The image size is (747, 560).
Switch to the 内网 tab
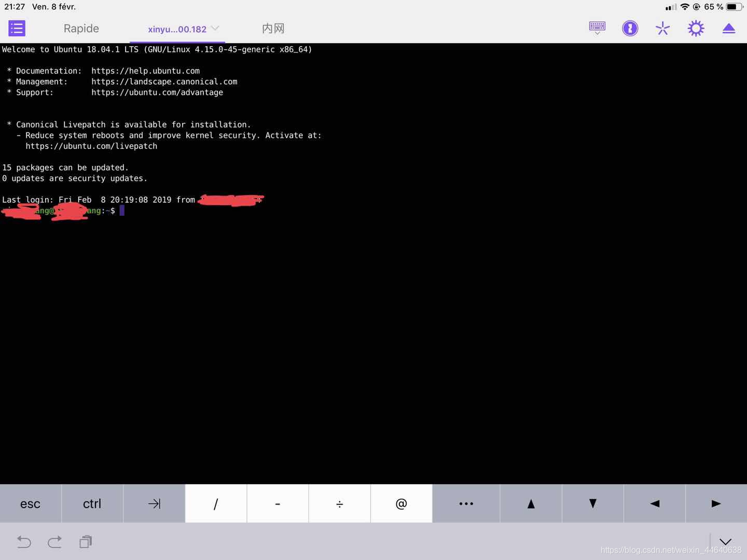pyautogui.click(x=273, y=29)
